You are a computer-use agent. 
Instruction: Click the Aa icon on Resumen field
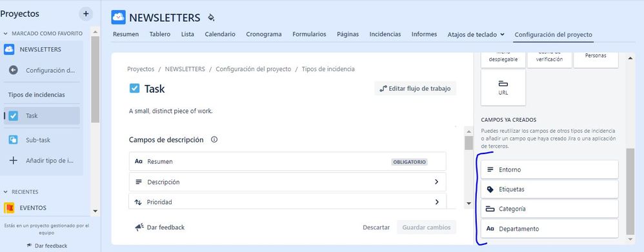point(138,161)
